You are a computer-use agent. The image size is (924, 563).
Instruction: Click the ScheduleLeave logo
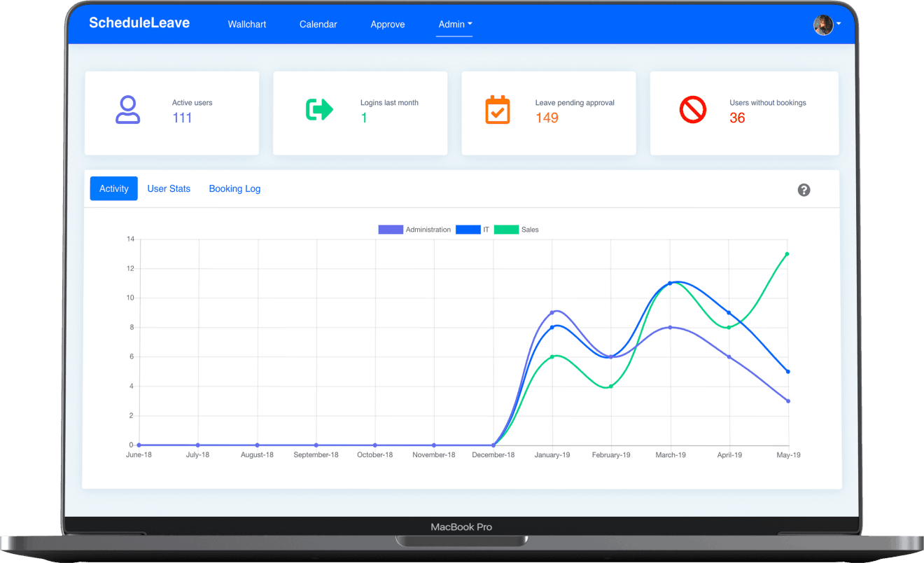(x=139, y=22)
